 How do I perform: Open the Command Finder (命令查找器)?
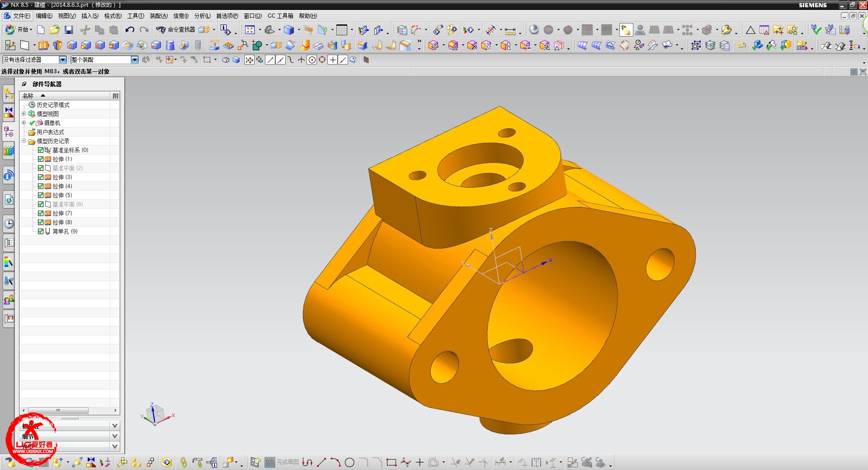pyautogui.click(x=175, y=30)
